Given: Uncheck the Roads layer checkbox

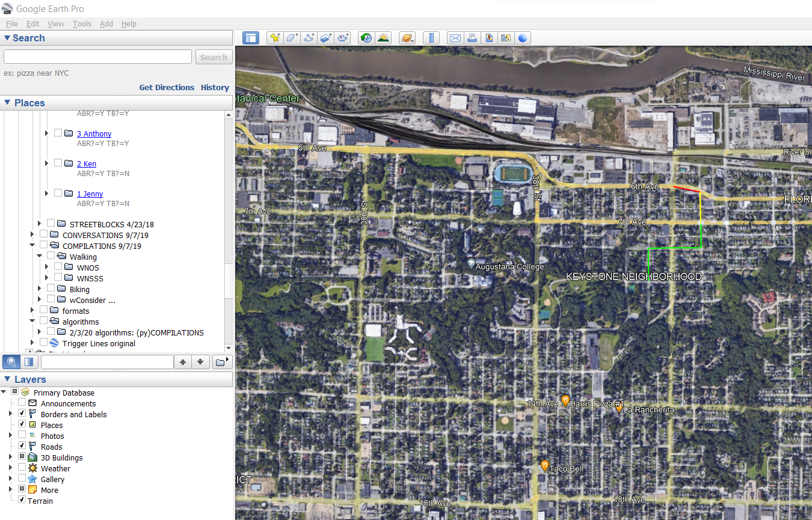Looking at the screenshot, I should pos(22,447).
